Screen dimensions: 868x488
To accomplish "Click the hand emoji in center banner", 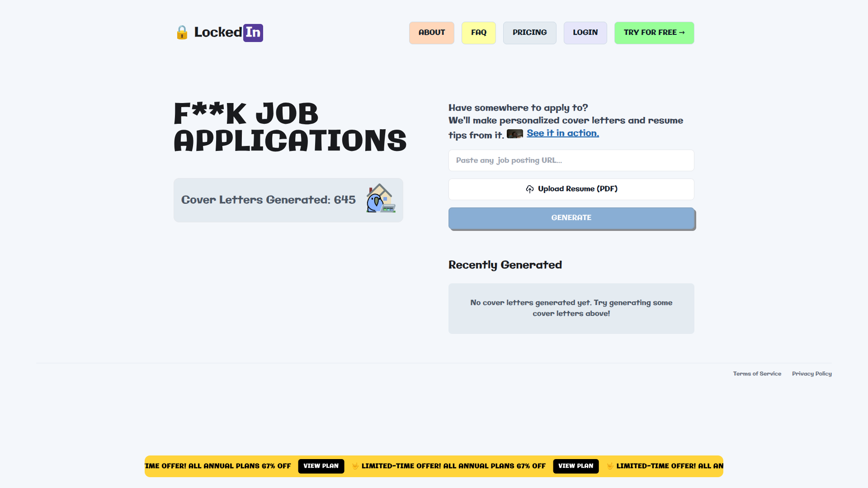I will coord(355,466).
